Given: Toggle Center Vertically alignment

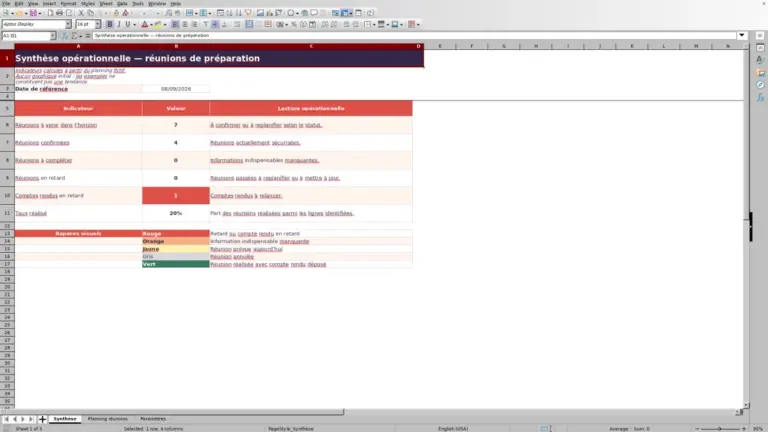Looking at the screenshot, I should 215,24.
